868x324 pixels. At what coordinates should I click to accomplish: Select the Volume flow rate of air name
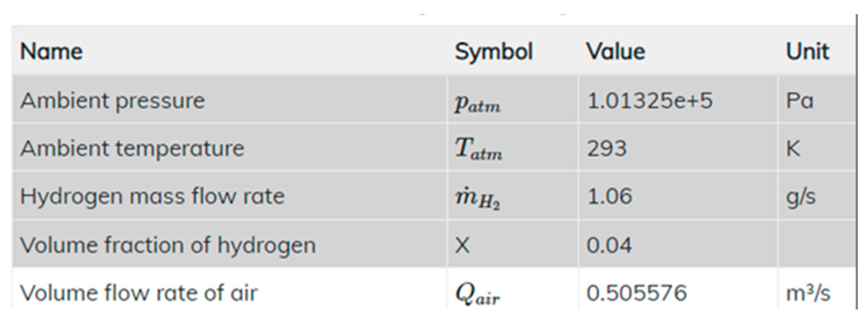[139, 293]
